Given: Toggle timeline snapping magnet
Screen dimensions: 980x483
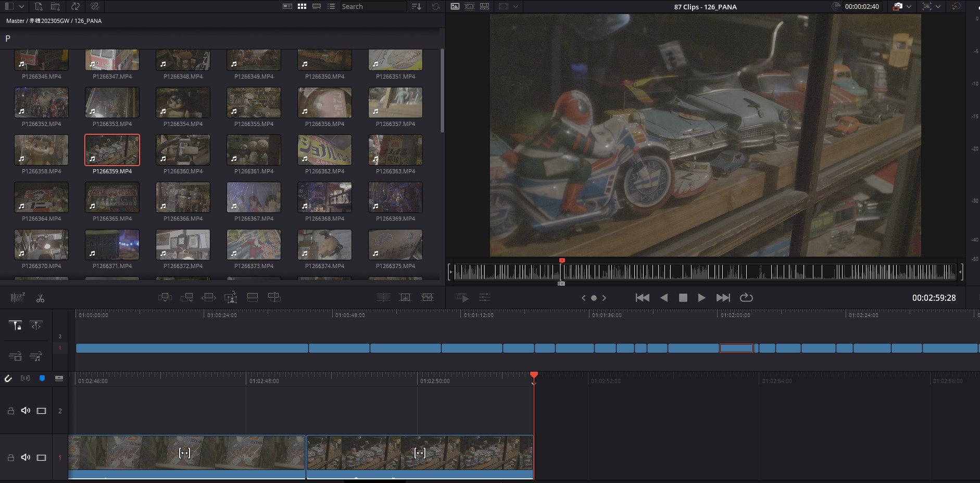Looking at the screenshot, I should tap(8, 378).
